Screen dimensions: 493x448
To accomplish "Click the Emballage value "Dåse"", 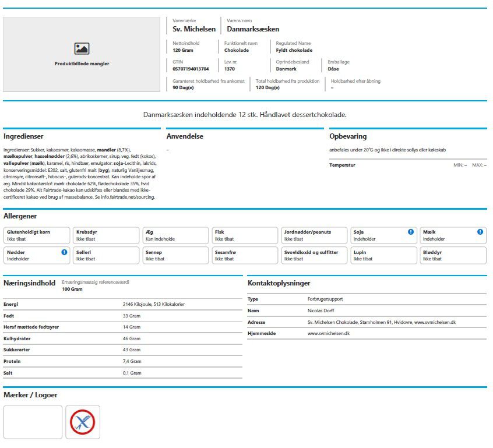I will coord(333,69).
